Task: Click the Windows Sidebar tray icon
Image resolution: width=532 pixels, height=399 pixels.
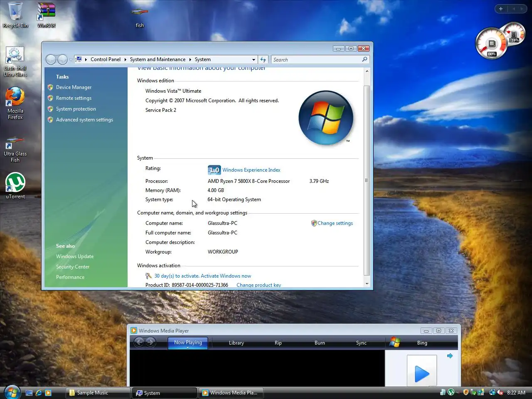Action: [481, 392]
